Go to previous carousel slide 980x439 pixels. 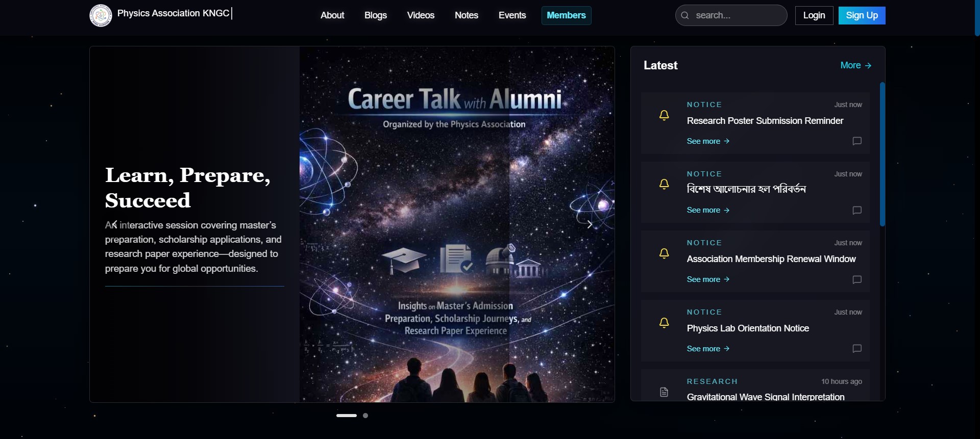(115, 224)
